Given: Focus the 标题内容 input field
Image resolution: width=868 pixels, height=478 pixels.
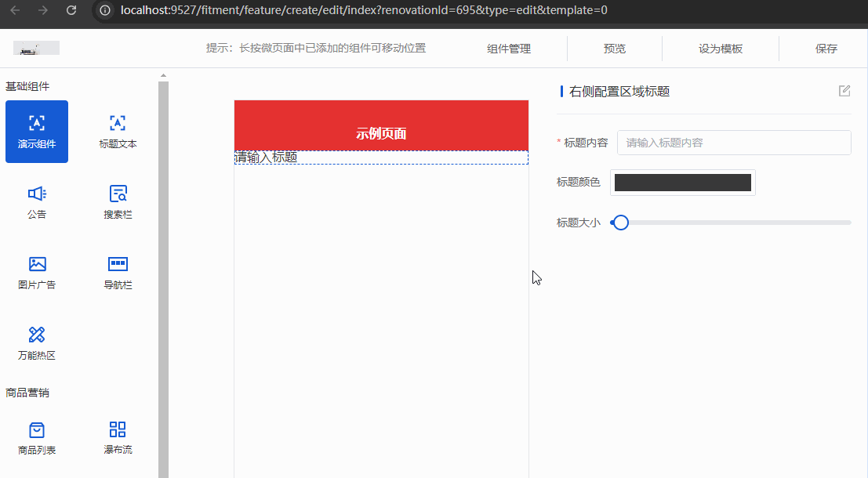Looking at the screenshot, I should click(733, 143).
